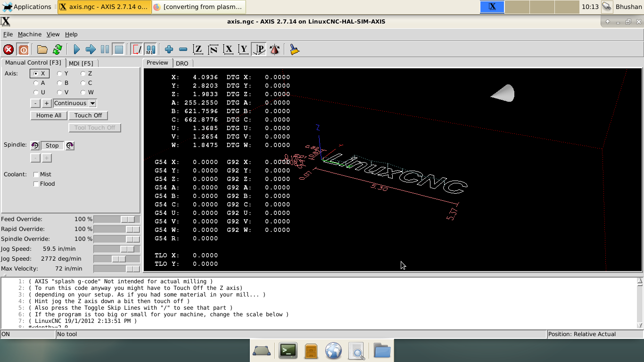Open the terminal from the bottom dock
The height and width of the screenshot is (362, 644).
[288, 351]
